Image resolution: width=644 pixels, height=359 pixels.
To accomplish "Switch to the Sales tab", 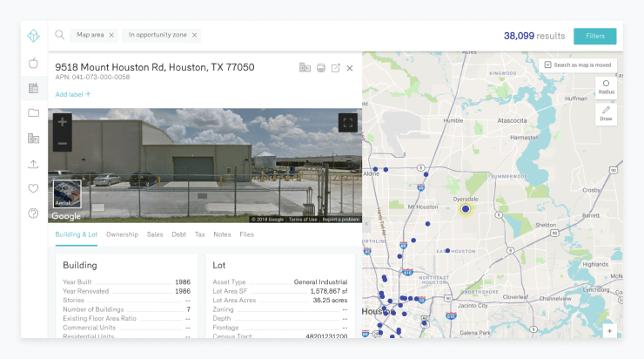I will click(x=155, y=234).
